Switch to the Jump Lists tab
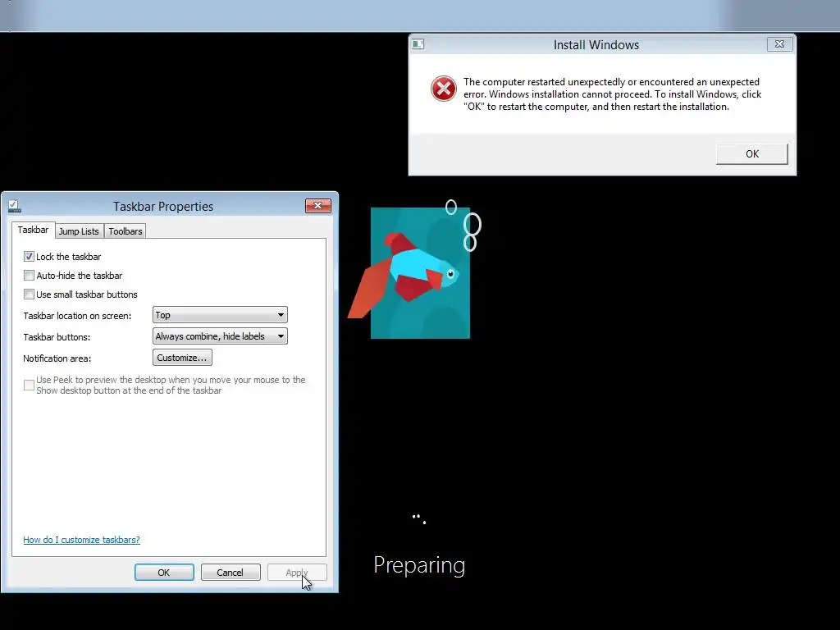 click(x=79, y=231)
